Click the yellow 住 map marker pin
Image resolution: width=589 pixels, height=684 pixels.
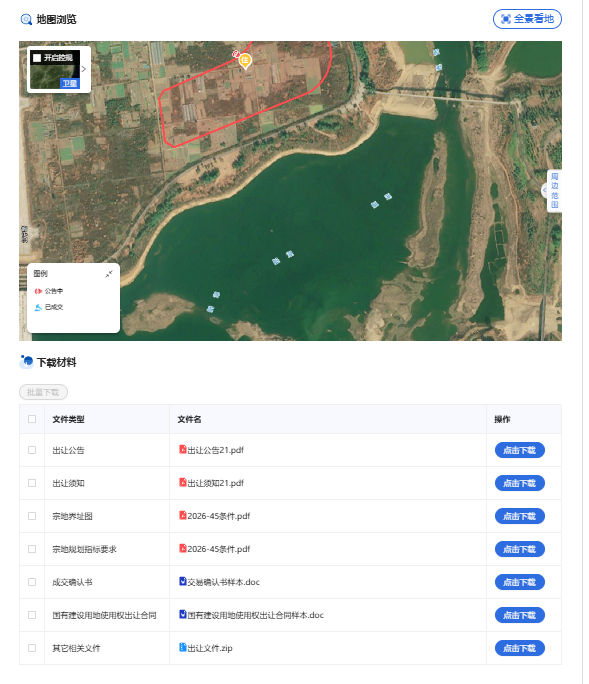pyautogui.click(x=245, y=60)
